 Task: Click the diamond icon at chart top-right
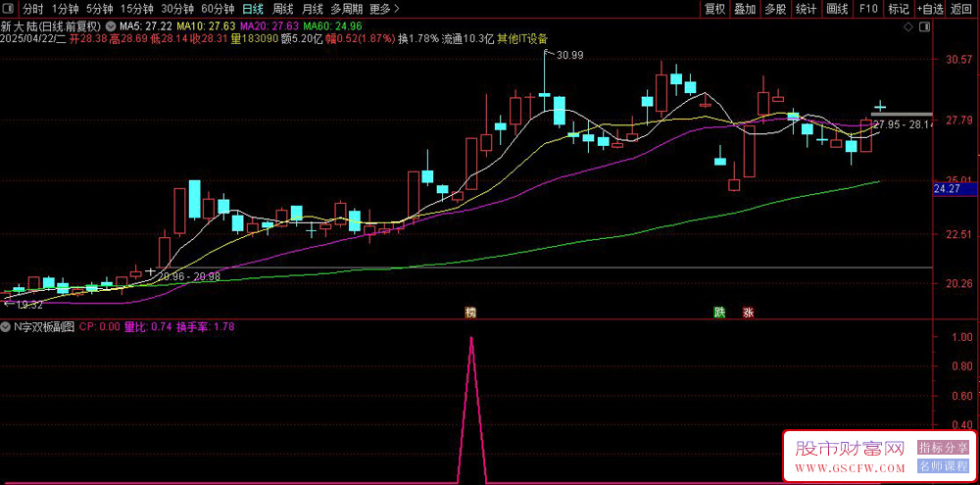point(908,26)
